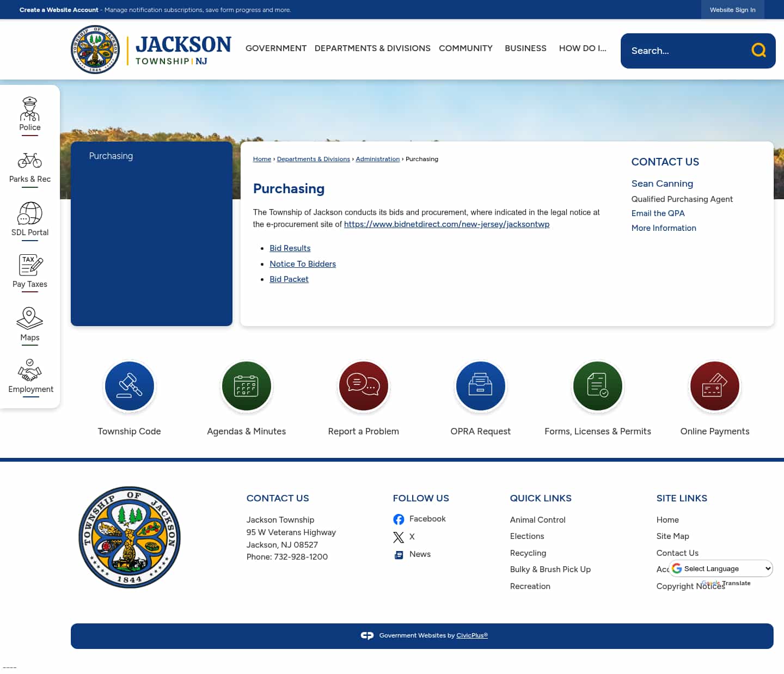Open the Select Language dropdown
784x674 pixels.
point(720,568)
